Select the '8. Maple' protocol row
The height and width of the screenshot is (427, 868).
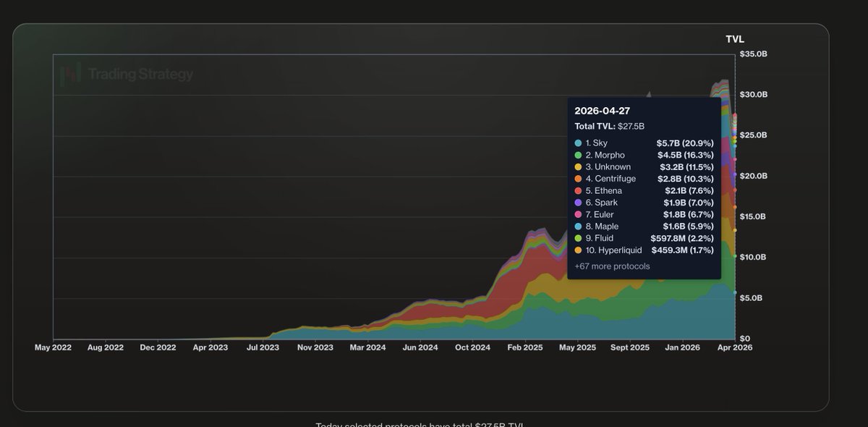[x=644, y=227]
